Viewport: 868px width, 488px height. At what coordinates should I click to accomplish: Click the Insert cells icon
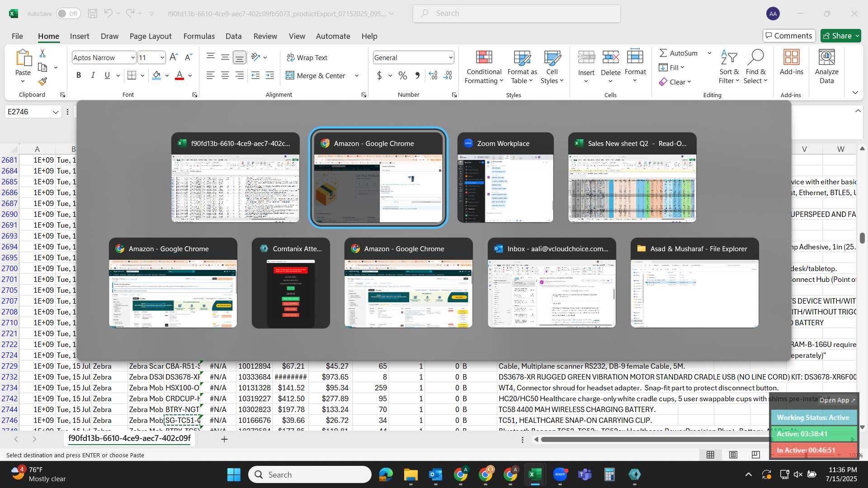click(x=586, y=57)
